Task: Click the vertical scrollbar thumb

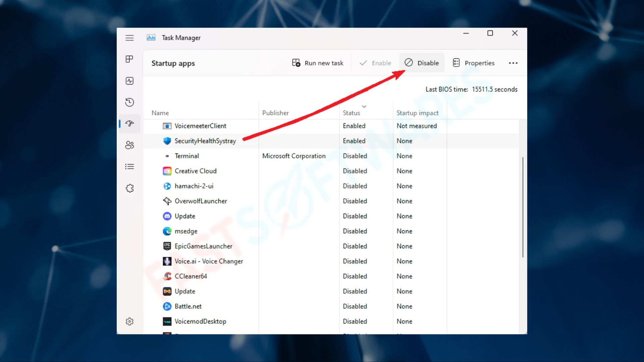Action: coord(523,207)
